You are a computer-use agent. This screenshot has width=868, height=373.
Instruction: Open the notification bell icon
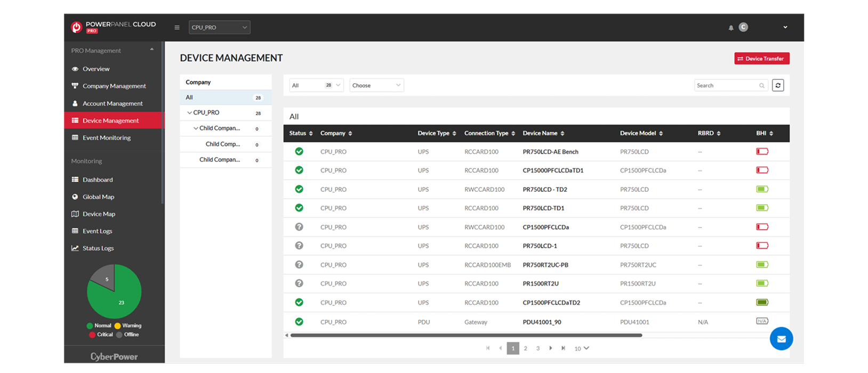(x=731, y=28)
